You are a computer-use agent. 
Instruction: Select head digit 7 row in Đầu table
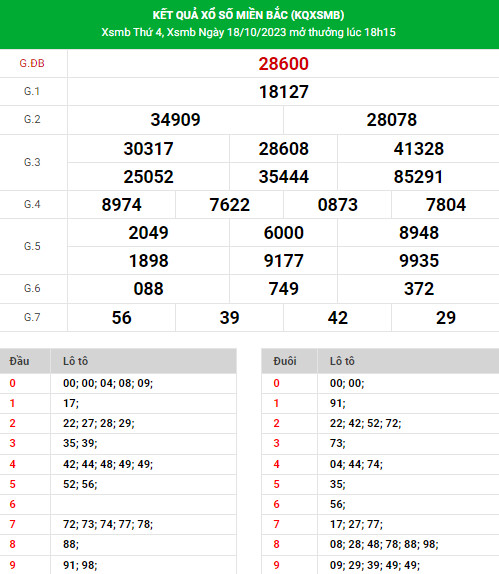[118, 524]
